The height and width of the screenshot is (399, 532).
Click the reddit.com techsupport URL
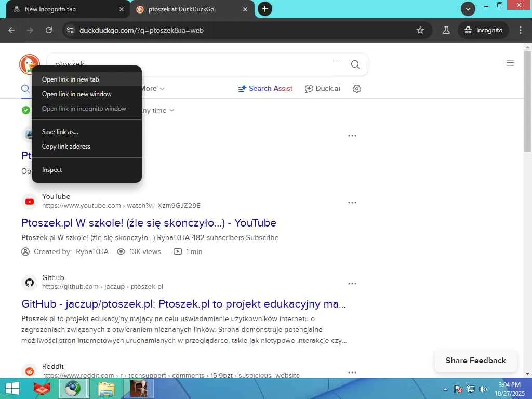pos(170,375)
